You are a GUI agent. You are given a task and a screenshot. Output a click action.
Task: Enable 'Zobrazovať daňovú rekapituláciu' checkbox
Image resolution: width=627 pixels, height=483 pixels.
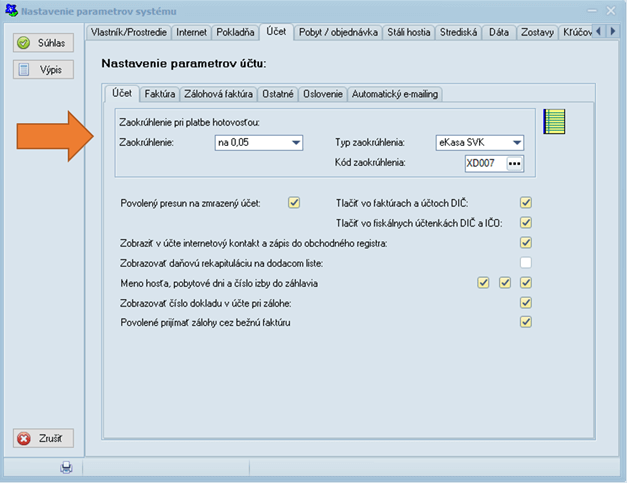[525, 262]
